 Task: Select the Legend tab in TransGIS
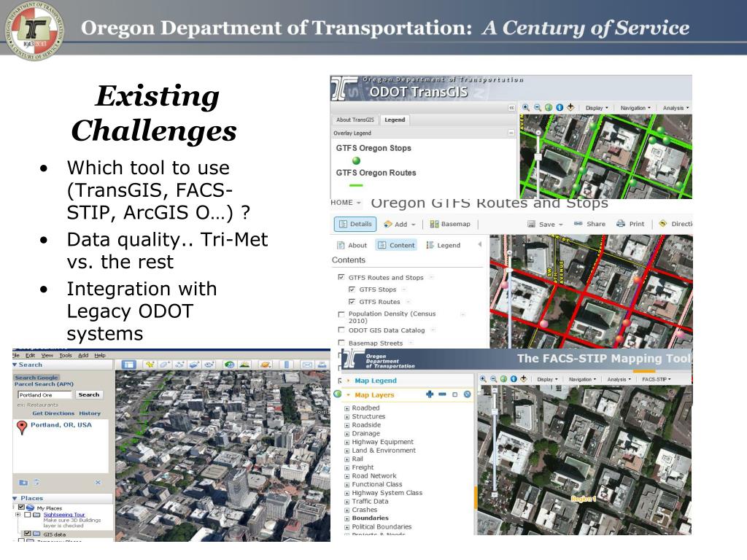(395, 120)
